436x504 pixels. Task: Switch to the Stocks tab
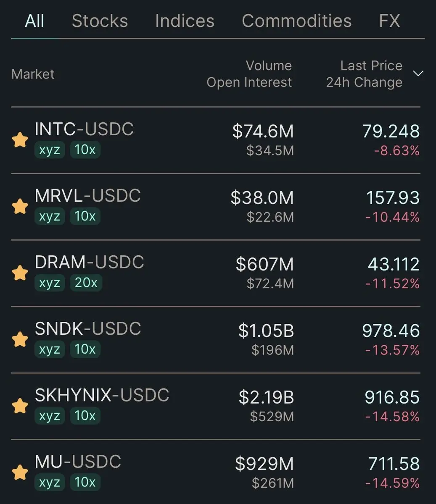coord(100,21)
